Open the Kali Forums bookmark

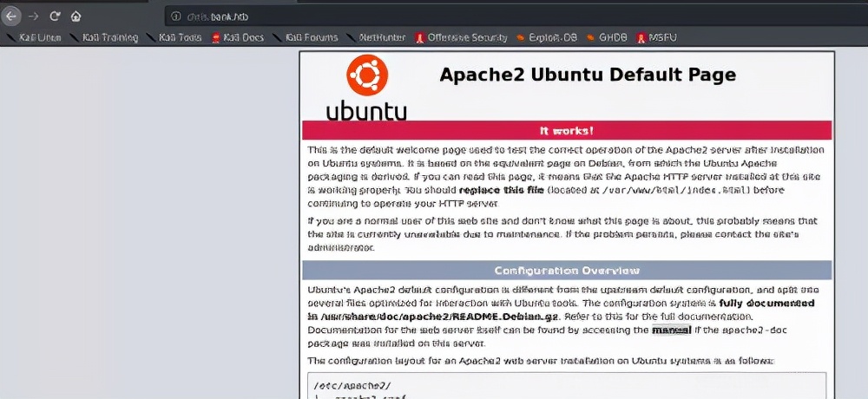[306, 37]
